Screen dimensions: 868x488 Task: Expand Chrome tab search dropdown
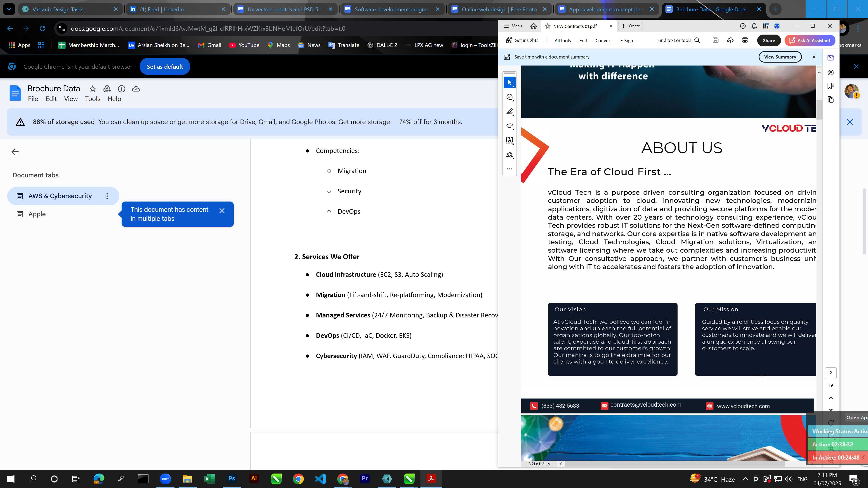pyautogui.click(x=9, y=9)
